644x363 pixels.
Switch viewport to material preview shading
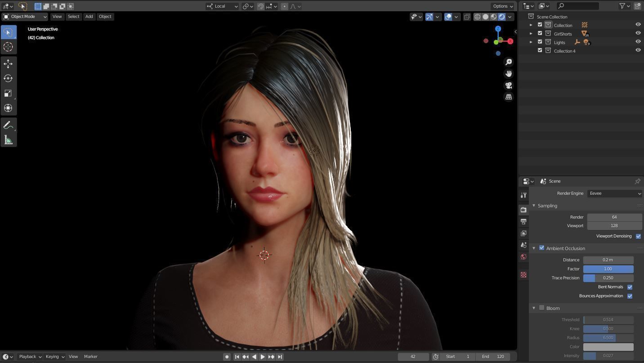click(494, 17)
